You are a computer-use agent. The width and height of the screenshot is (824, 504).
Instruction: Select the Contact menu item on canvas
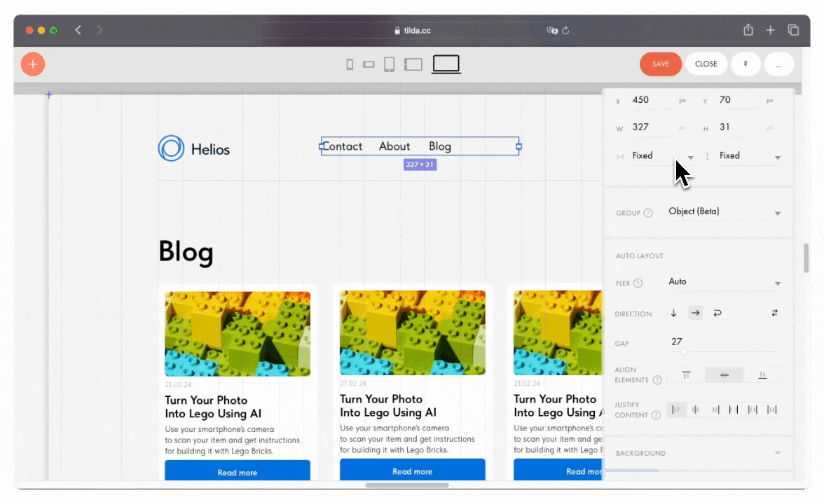pyautogui.click(x=342, y=146)
